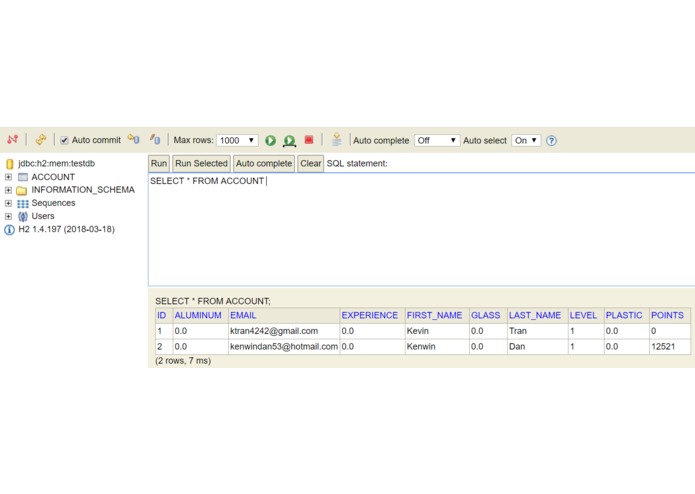
Task: Click the EXPERIENCE column header
Action: click(370, 315)
